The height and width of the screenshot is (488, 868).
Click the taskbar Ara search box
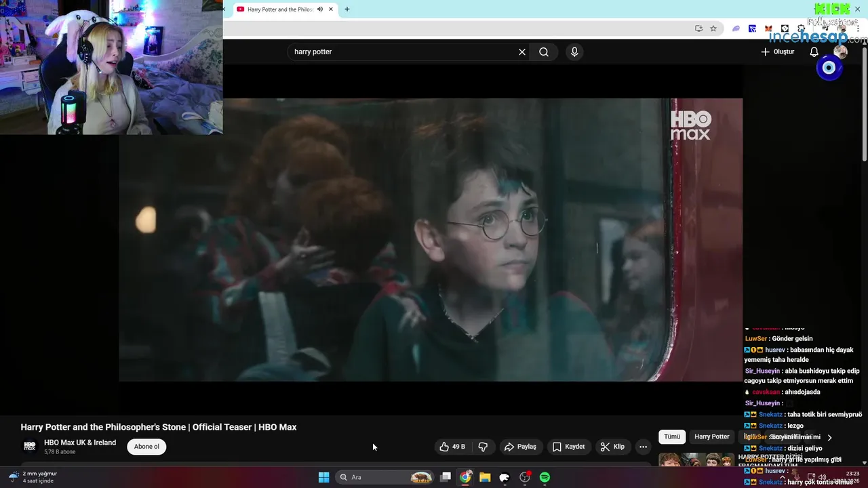pyautogui.click(x=385, y=477)
